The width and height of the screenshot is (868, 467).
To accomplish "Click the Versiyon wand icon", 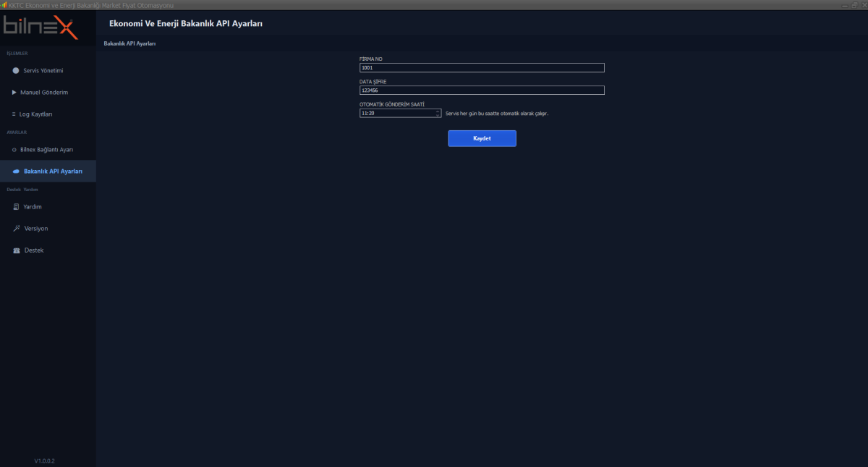I will [16, 229].
